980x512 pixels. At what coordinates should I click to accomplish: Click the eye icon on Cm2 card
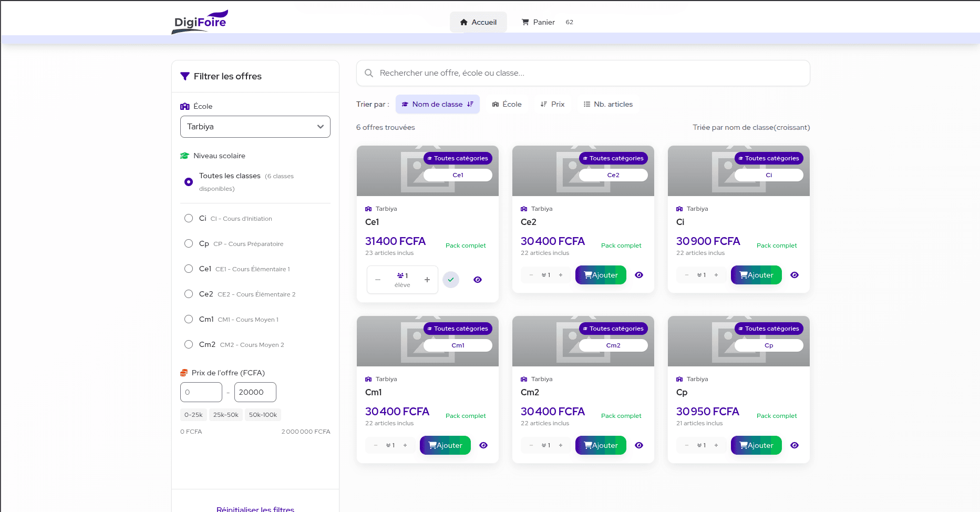point(638,445)
